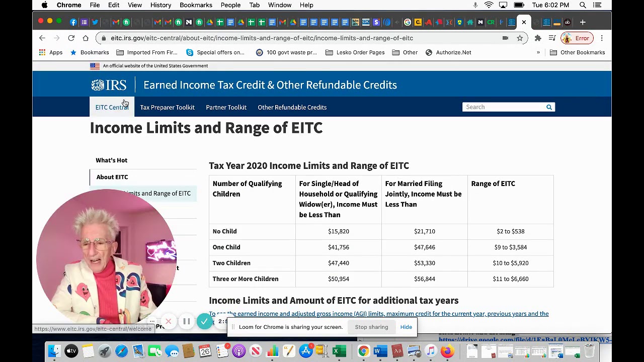Open Microsoft Excel from the dock
The height and width of the screenshot is (362, 644).
(x=340, y=351)
